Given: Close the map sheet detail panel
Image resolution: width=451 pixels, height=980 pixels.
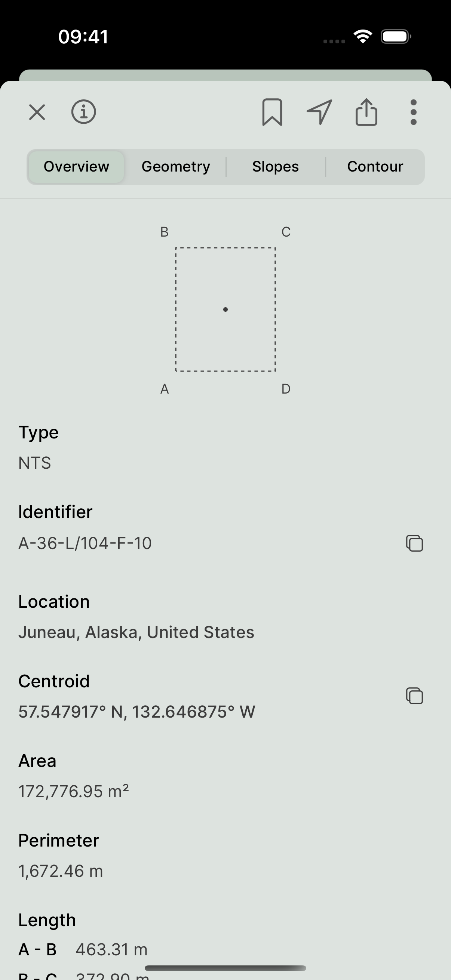Looking at the screenshot, I should (37, 111).
